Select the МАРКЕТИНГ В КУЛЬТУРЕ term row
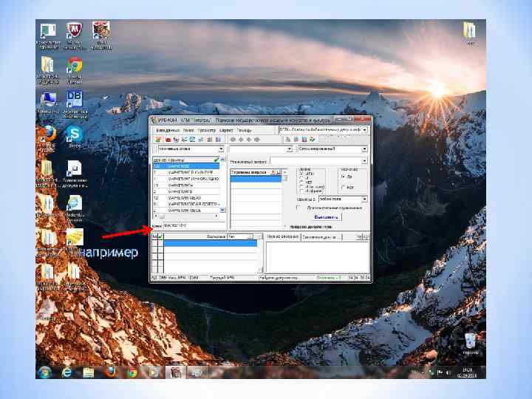 coord(186,172)
